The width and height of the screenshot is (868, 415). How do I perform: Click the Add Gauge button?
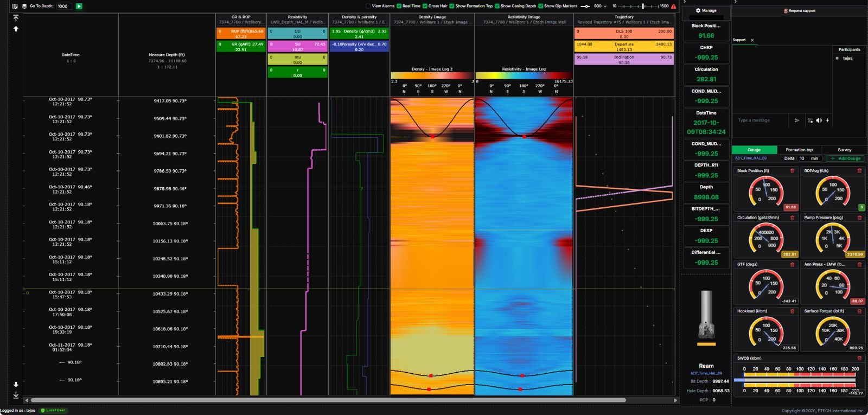[846, 158]
